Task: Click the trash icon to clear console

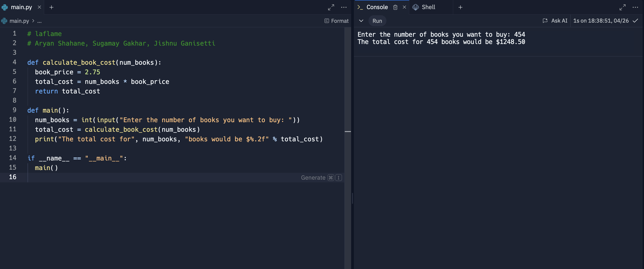Action: [x=395, y=7]
